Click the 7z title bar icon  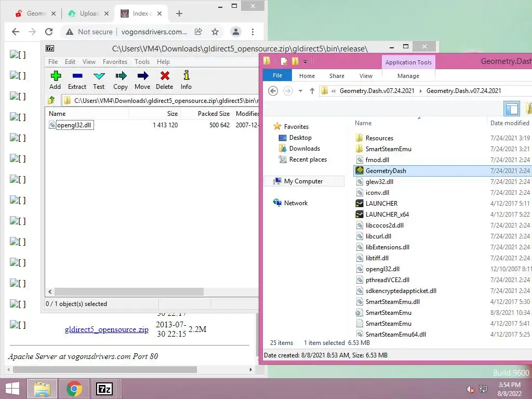click(50, 48)
